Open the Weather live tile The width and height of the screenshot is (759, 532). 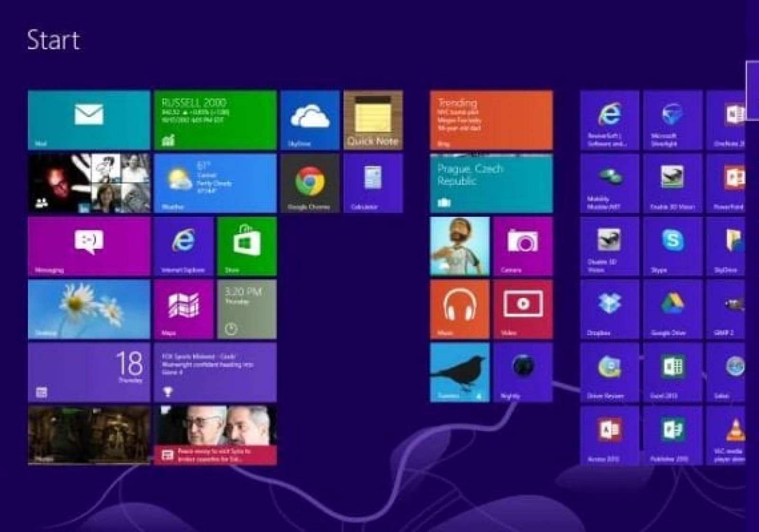tap(215, 183)
